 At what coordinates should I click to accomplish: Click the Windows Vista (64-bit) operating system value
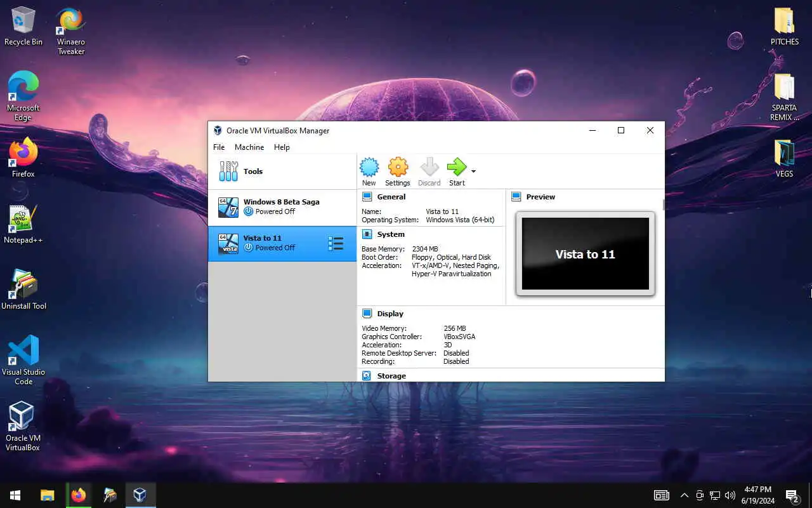[460, 220]
